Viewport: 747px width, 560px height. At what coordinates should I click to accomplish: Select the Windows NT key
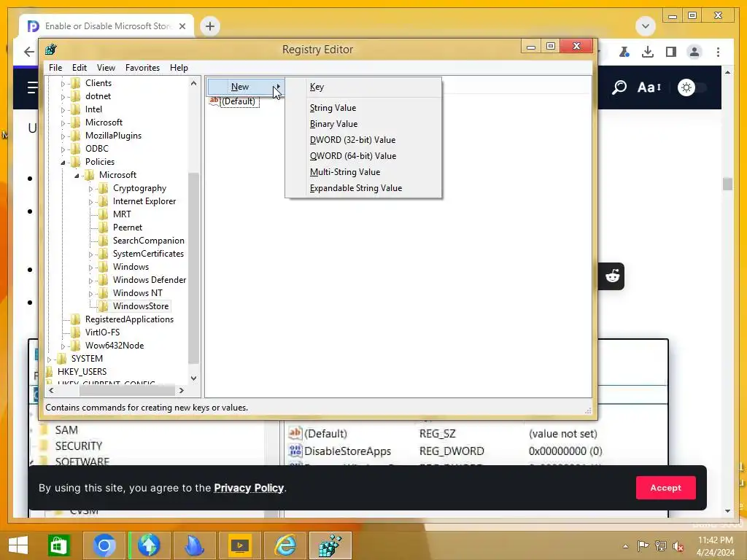(x=137, y=293)
